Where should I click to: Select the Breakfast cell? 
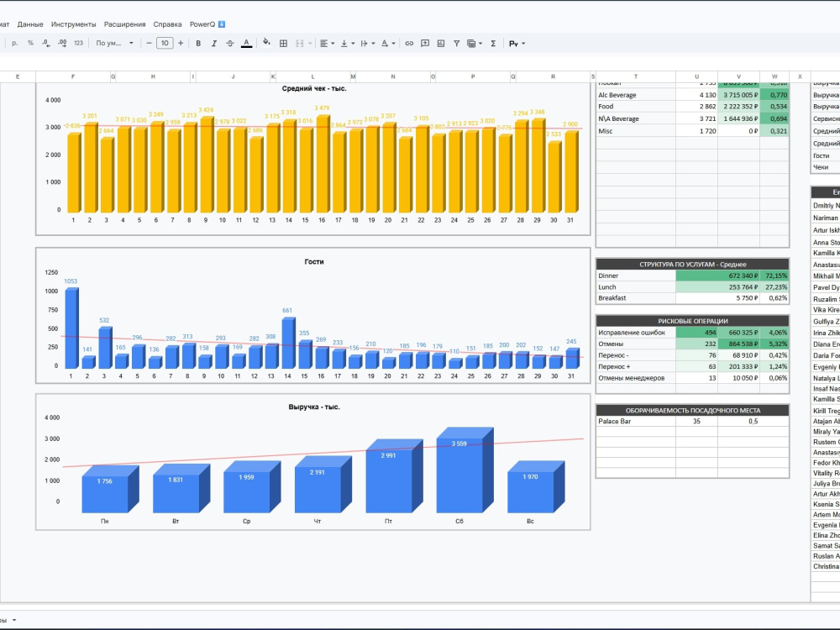(635, 298)
